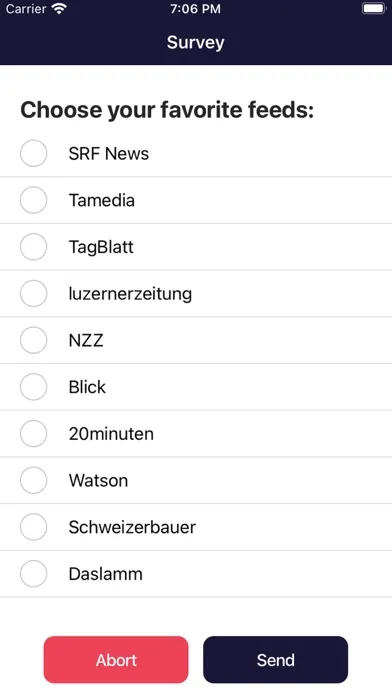The height and width of the screenshot is (696, 392).
Task: Tick the Daslamm feed circle
Action: 33,574
